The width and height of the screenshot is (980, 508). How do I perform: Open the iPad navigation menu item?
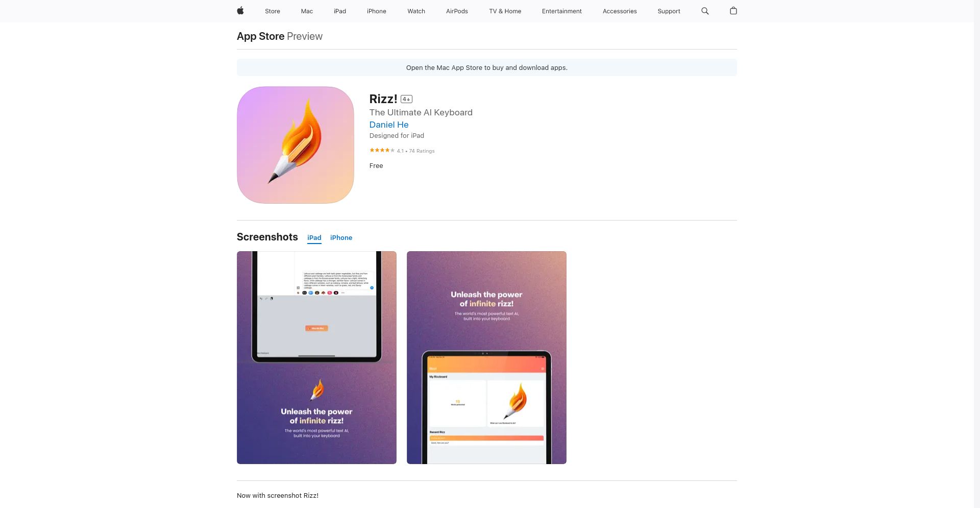coord(340,11)
